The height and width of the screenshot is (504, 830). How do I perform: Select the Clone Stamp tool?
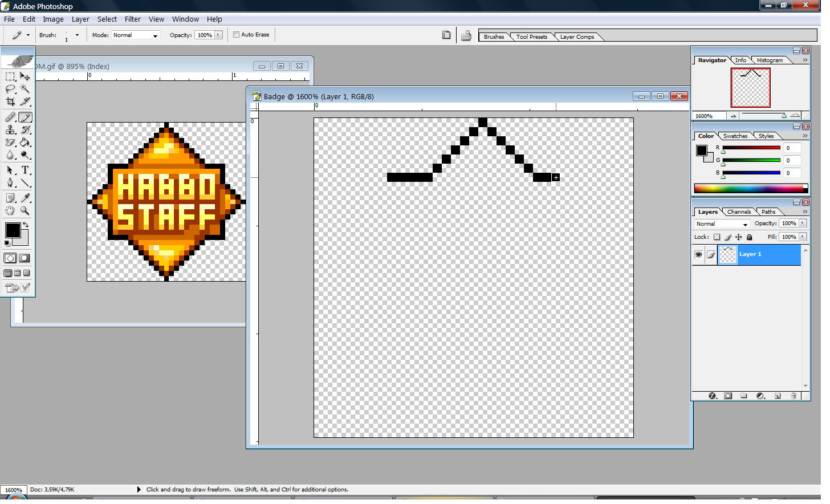tap(10, 130)
